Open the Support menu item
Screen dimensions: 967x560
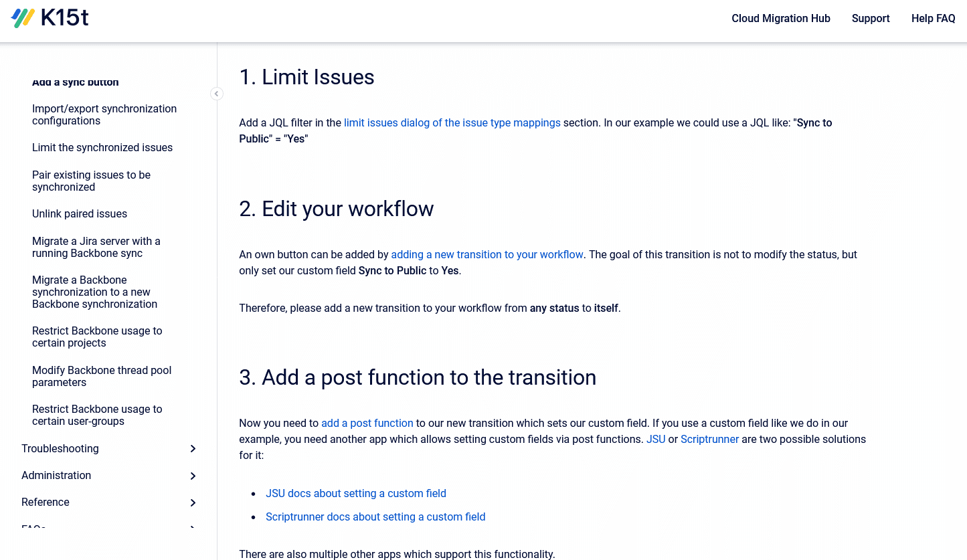pos(870,19)
